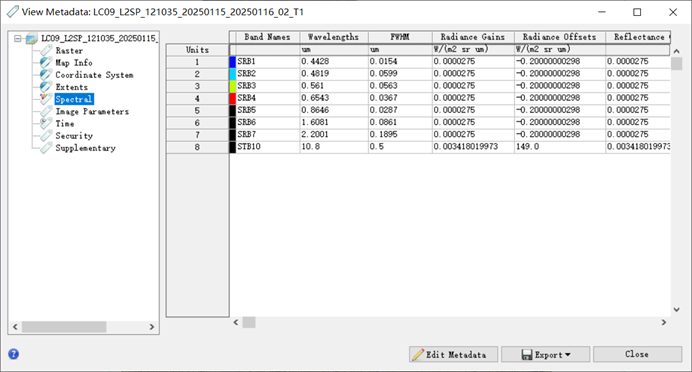This screenshot has width=692, height=372.
Task: Click the table scroll right arrow
Action: 663,323
